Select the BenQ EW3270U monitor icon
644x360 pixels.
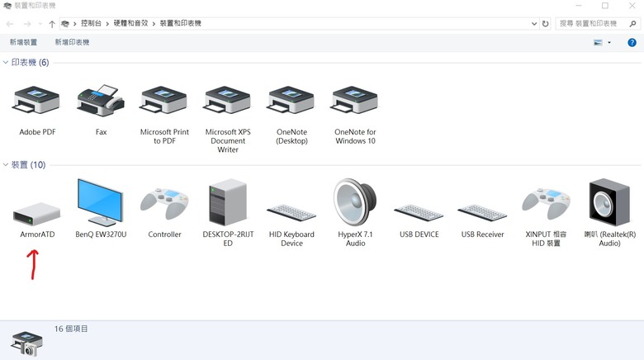coord(100,202)
